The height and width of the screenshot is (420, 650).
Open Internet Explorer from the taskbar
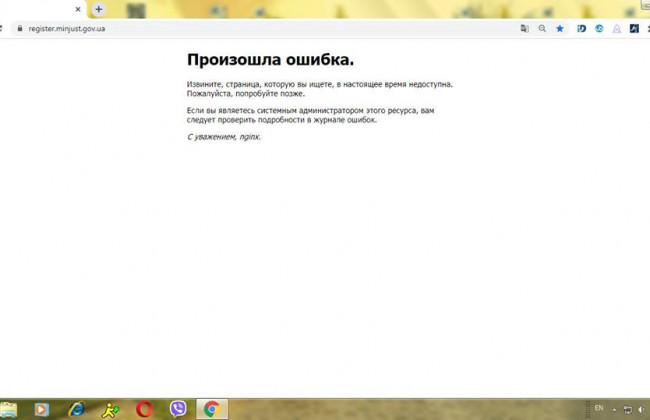click(x=77, y=409)
